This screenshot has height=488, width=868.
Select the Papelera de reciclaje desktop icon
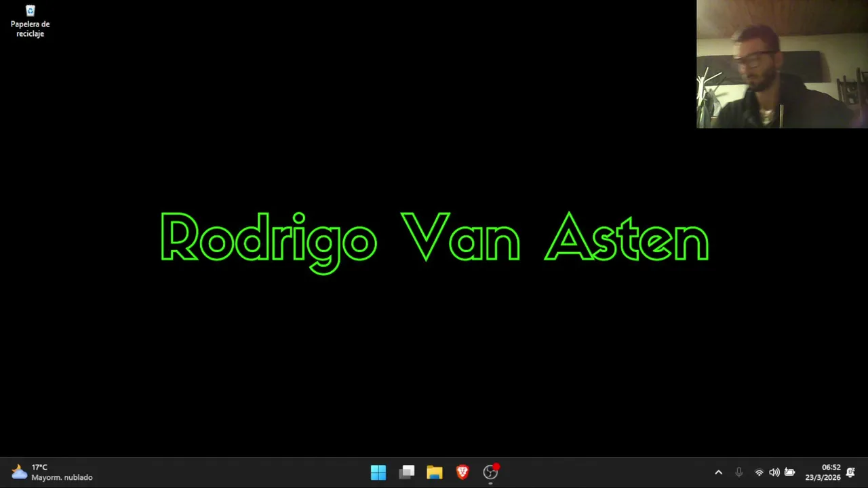pyautogui.click(x=30, y=21)
